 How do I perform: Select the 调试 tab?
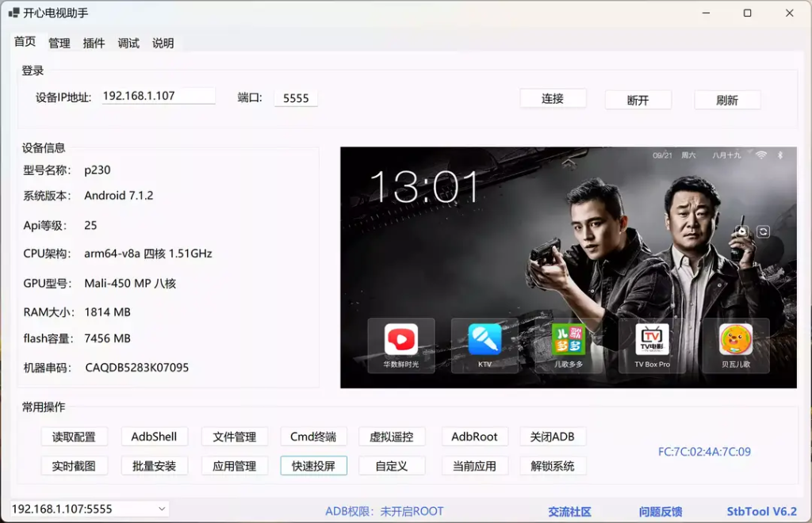(128, 43)
